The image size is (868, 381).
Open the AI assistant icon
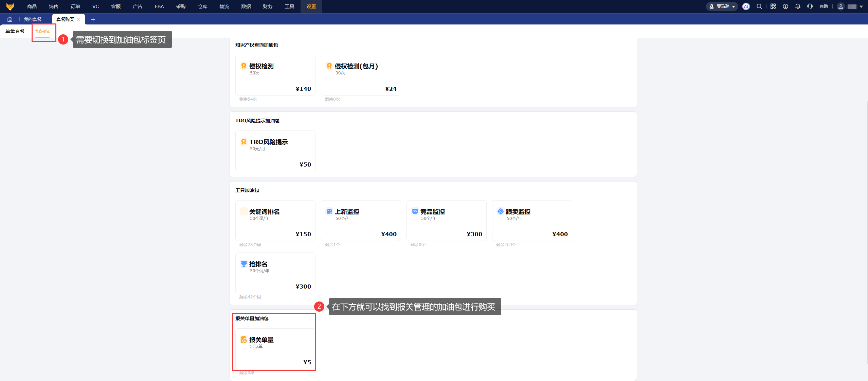pos(746,6)
